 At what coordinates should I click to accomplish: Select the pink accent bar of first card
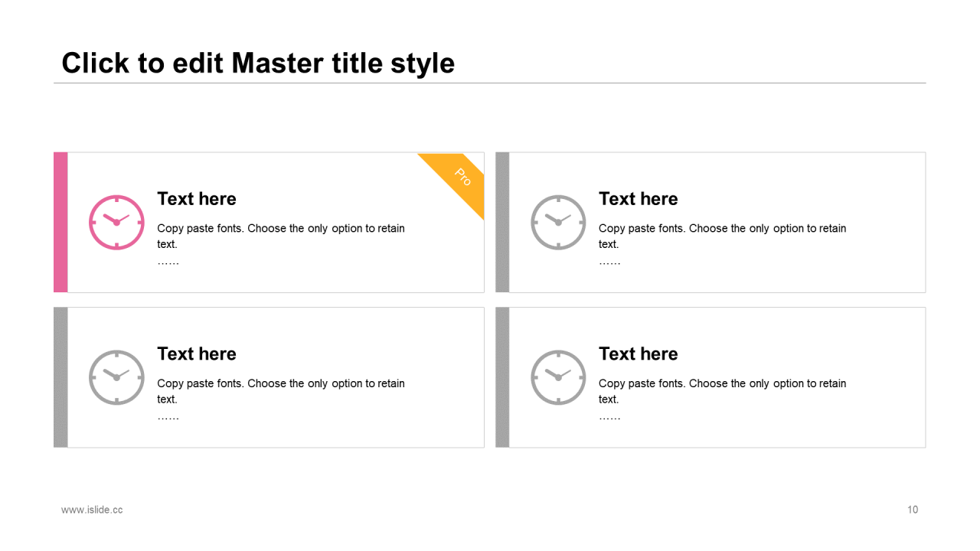coord(60,222)
